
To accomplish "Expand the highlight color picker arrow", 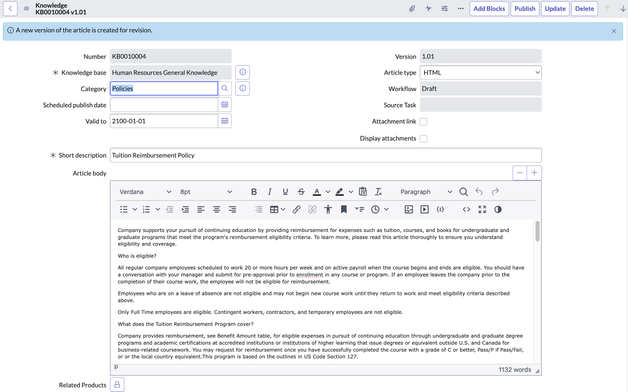I will pyautogui.click(x=351, y=192).
